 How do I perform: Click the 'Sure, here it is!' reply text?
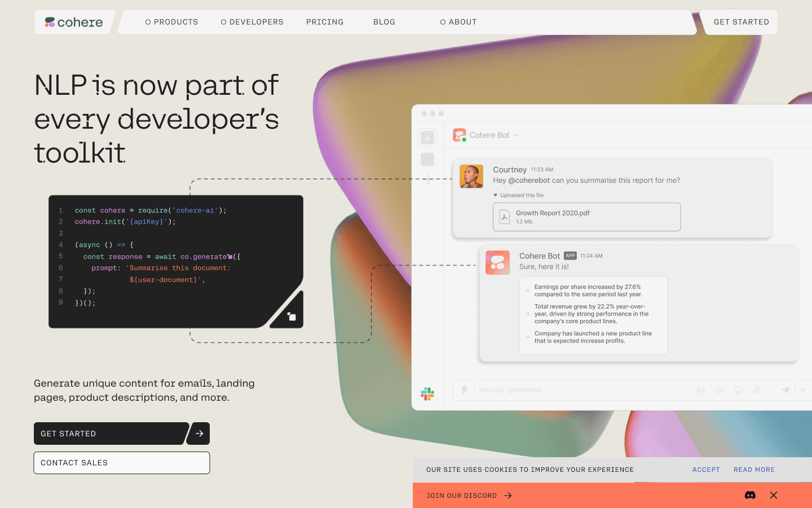tap(544, 267)
